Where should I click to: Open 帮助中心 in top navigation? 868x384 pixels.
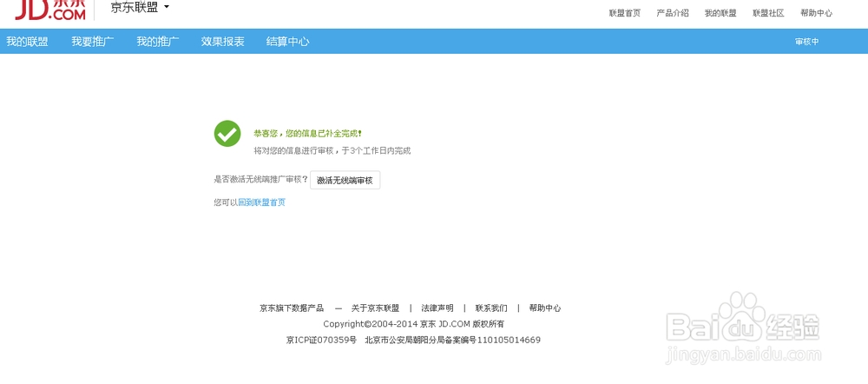click(816, 13)
